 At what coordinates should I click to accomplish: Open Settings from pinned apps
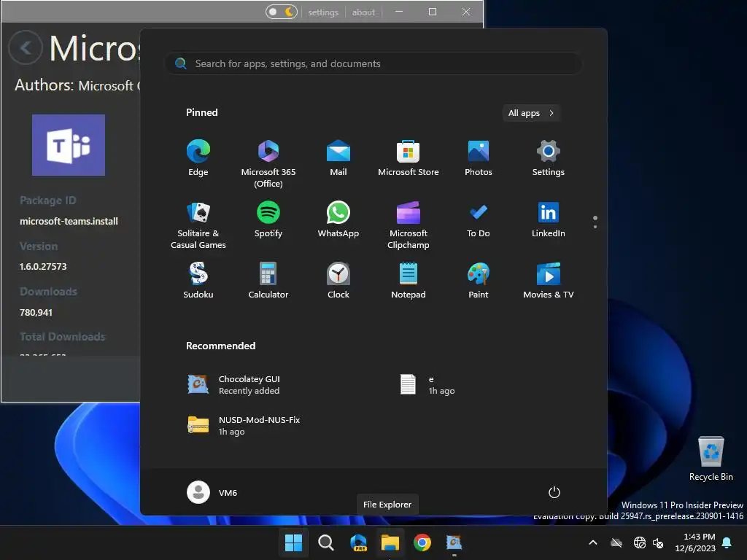pyautogui.click(x=549, y=158)
